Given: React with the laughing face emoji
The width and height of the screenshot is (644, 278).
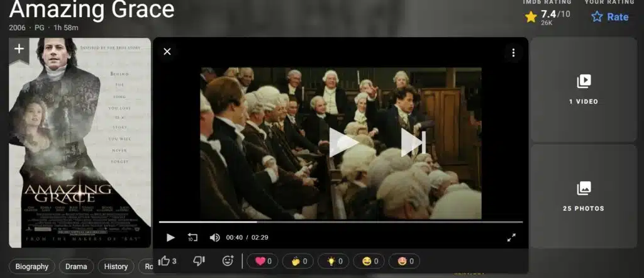Looking at the screenshot, I should click(x=369, y=261).
